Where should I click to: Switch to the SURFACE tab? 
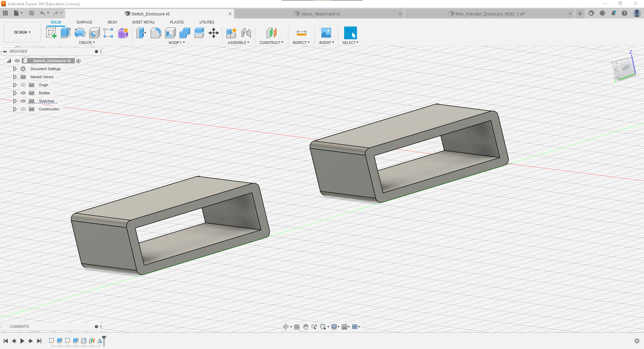click(84, 22)
